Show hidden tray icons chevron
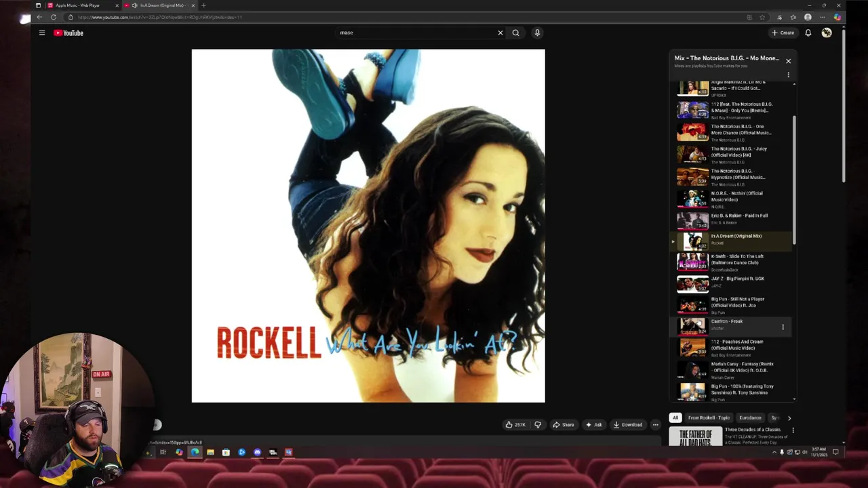 [774, 452]
